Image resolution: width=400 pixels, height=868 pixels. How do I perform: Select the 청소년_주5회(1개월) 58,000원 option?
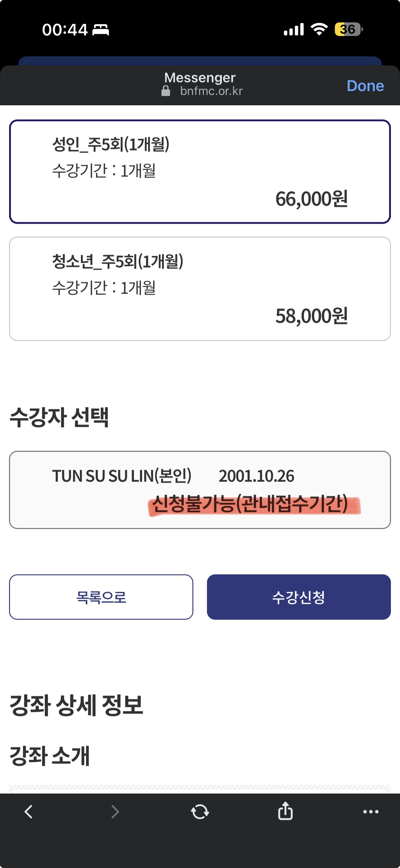[x=200, y=289]
